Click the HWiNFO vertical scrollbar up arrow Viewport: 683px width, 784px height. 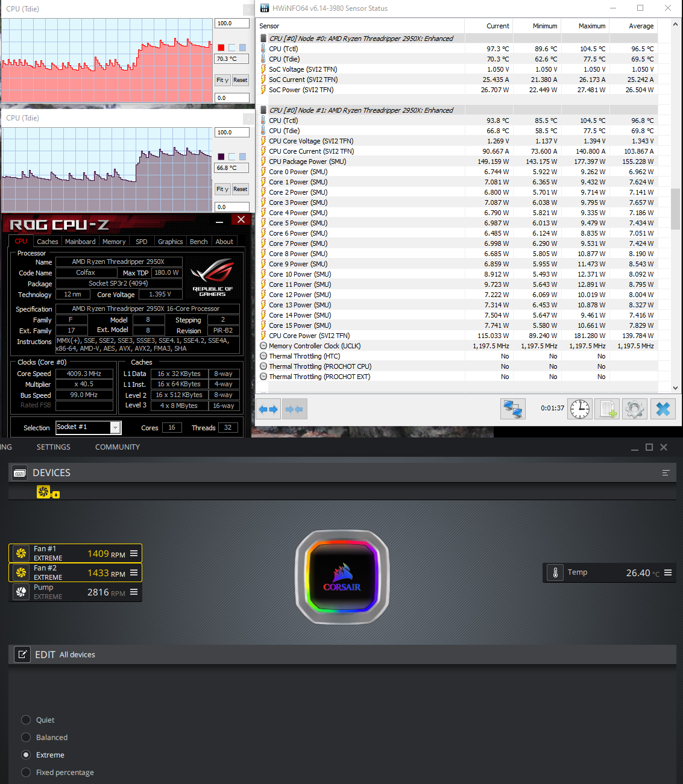pos(675,25)
